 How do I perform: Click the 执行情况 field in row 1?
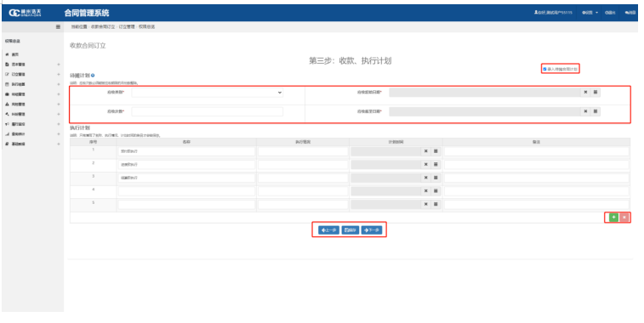pyautogui.click(x=303, y=151)
